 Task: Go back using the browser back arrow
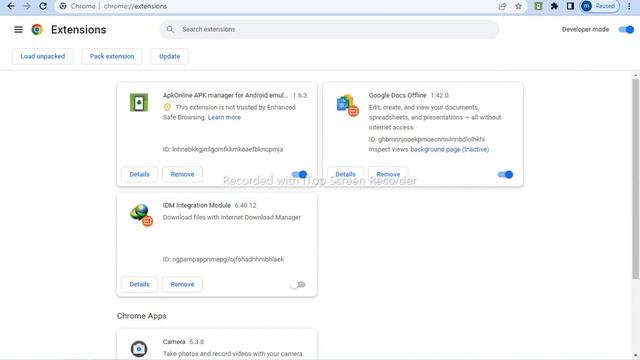pos(11,6)
